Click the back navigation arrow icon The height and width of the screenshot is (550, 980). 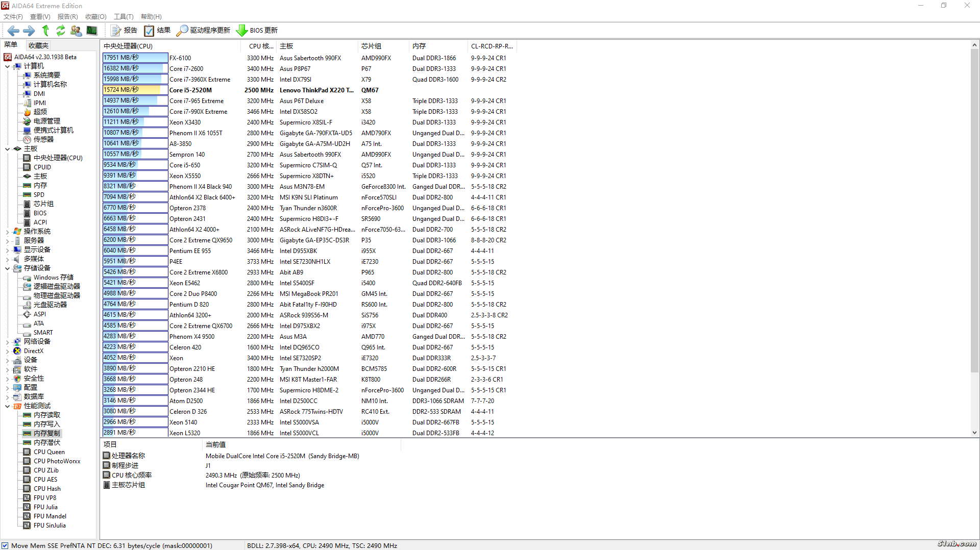click(x=13, y=31)
